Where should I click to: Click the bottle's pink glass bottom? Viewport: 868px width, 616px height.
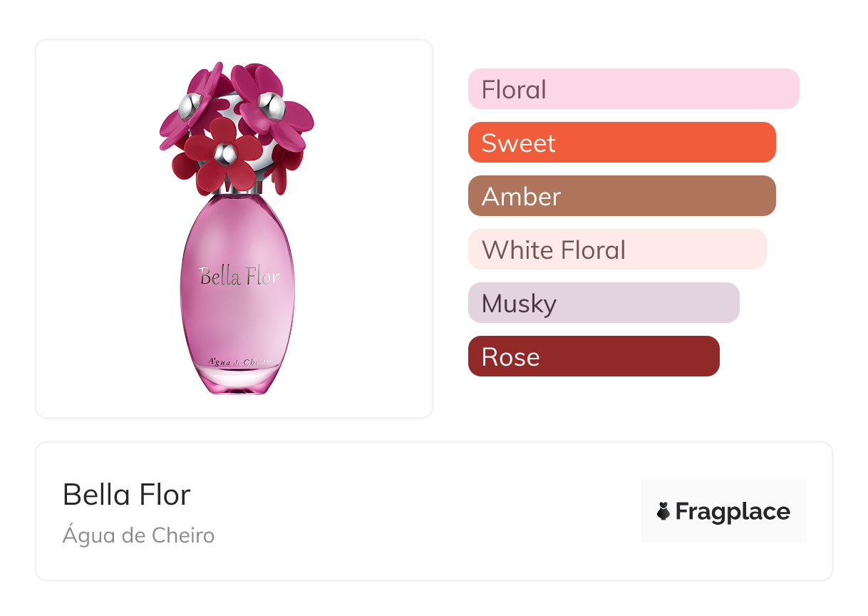(237, 384)
